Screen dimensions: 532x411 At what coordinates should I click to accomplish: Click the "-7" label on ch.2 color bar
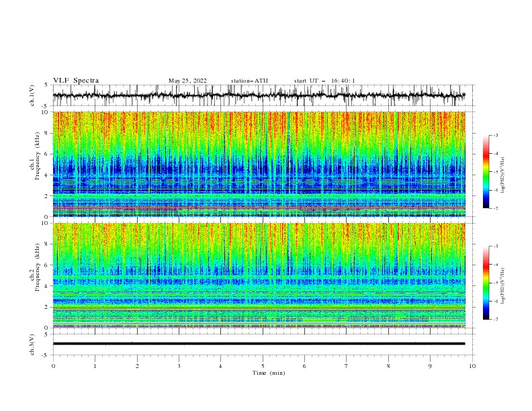click(x=496, y=319)
